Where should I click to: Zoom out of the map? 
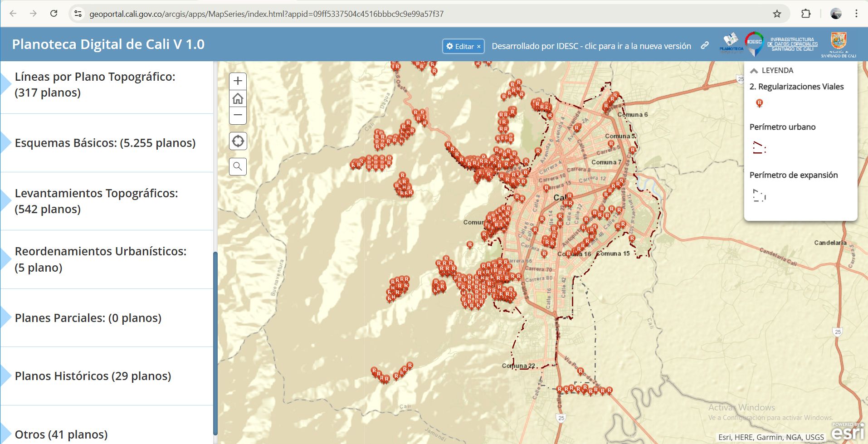(238, 115)
